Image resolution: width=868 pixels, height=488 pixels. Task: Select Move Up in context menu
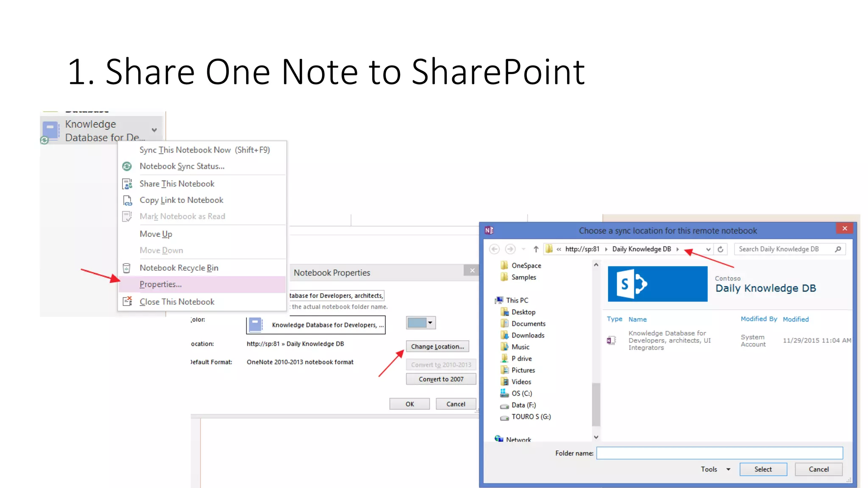pyautogui.click(x=156, y=234)
